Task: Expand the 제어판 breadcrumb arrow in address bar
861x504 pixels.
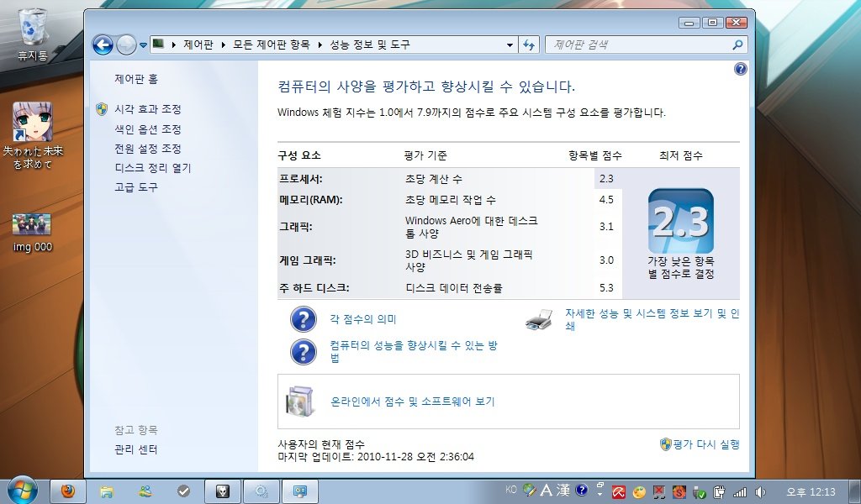Action: pos(225,45)
